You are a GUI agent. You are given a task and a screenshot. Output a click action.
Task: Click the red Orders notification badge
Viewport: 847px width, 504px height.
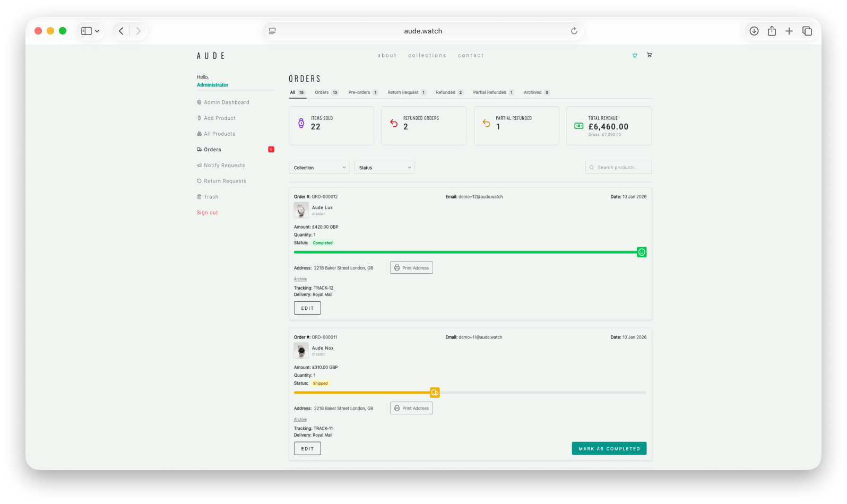271,150
